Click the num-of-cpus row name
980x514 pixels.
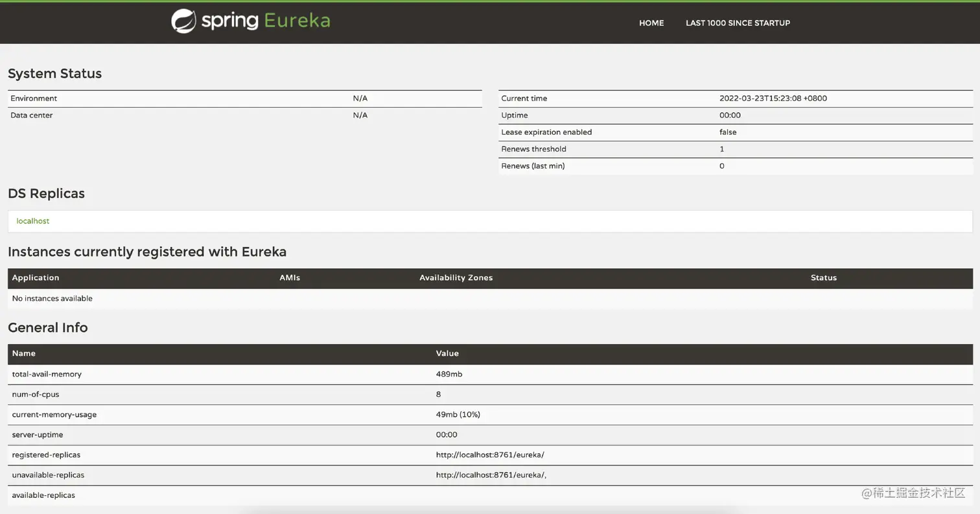click(36, 394)
